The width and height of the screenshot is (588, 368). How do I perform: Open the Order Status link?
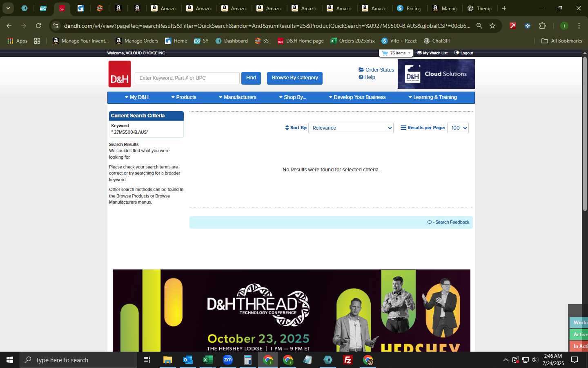[x=376, y=70]
